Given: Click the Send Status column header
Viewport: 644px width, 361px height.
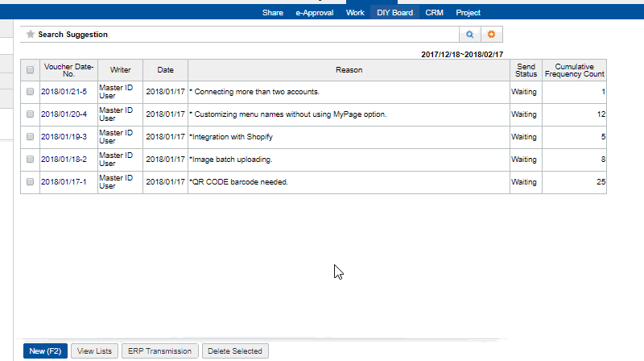Looking at the screenshot, I should click(x=526, y=70).
